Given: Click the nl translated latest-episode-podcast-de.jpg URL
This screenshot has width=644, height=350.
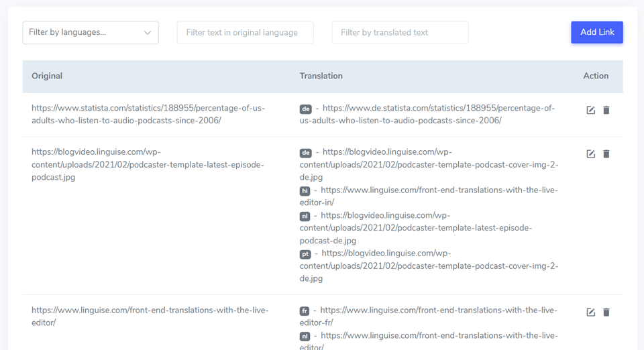Looking at the screenshot, I should [x=416, y=228].
